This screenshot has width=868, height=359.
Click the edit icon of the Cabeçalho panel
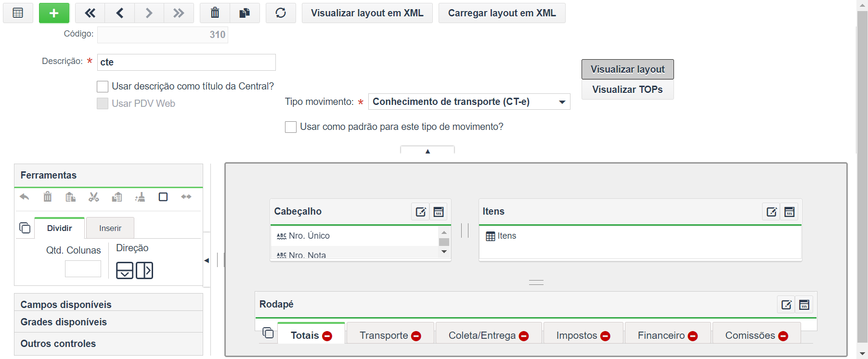point(420,212)
